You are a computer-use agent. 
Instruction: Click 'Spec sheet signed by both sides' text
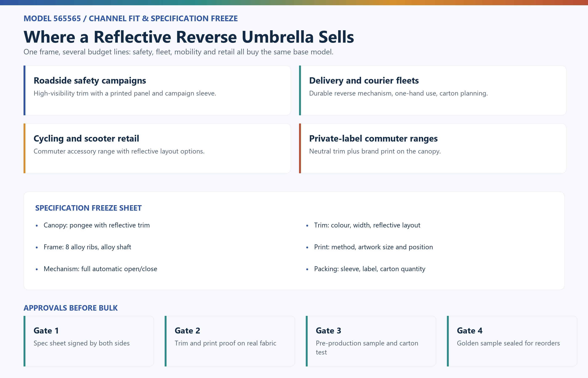[81, 343]
